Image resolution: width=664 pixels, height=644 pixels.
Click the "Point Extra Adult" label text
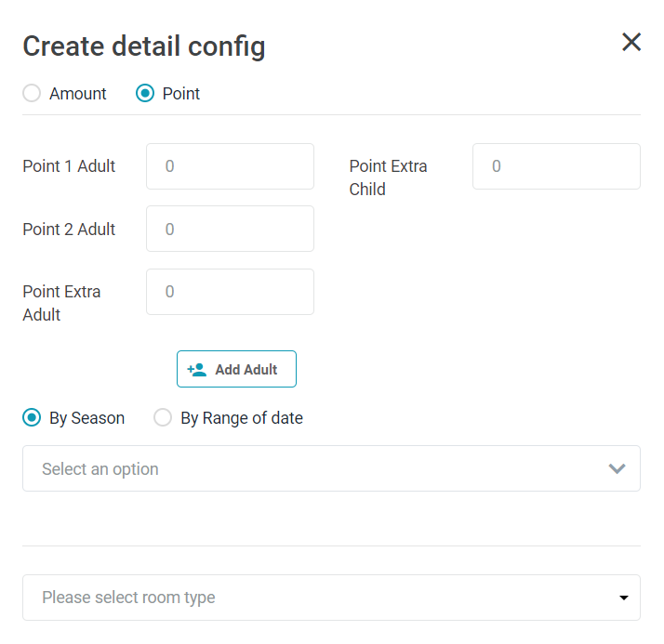(x=61, y=303)
